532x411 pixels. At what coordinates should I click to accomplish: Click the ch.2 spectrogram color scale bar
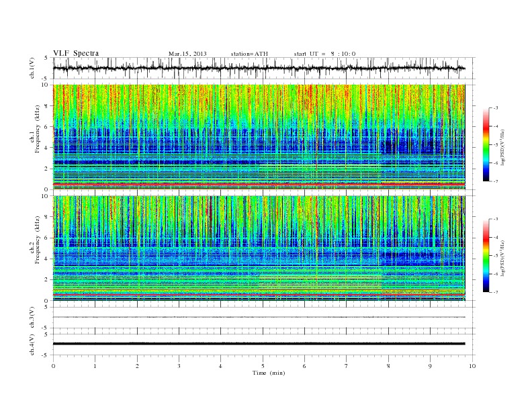(x=486, y=255)
